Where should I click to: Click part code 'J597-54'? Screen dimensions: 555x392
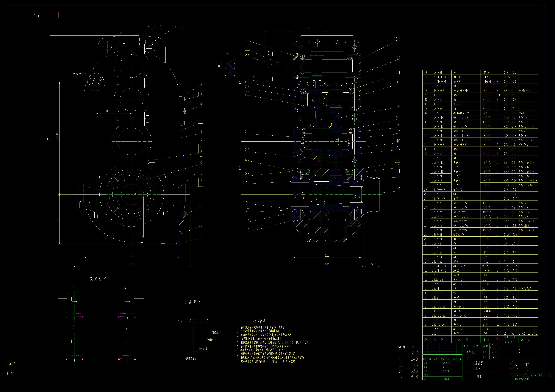(437, 100)
